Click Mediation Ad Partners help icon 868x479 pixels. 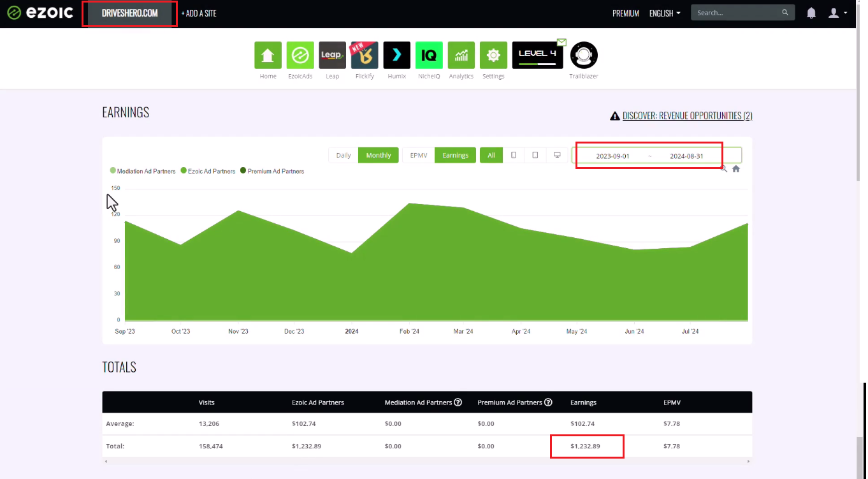[457, 402]
